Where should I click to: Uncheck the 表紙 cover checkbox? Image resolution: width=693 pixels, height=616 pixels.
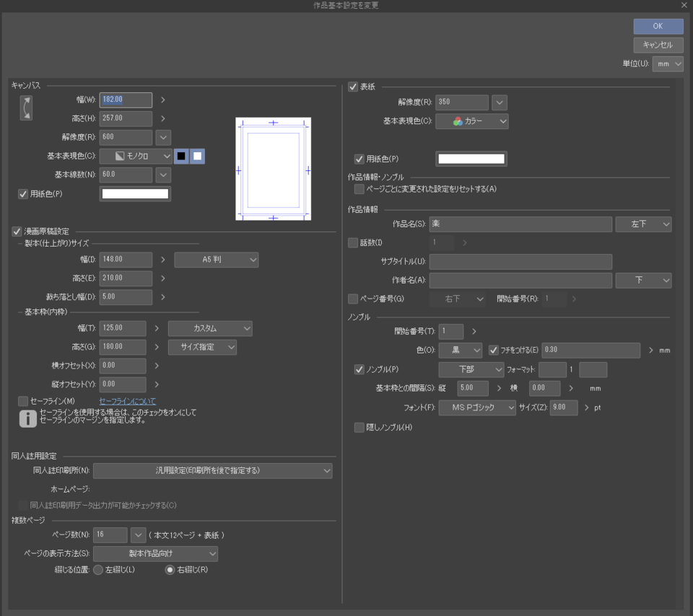tap(353, 87)
